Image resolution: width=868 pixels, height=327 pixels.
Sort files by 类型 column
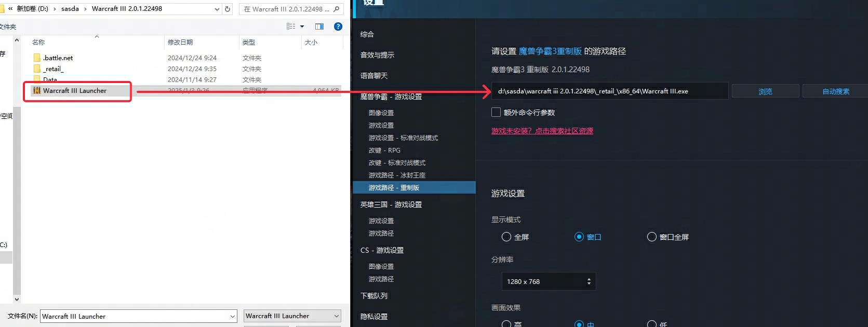[248, 42]
